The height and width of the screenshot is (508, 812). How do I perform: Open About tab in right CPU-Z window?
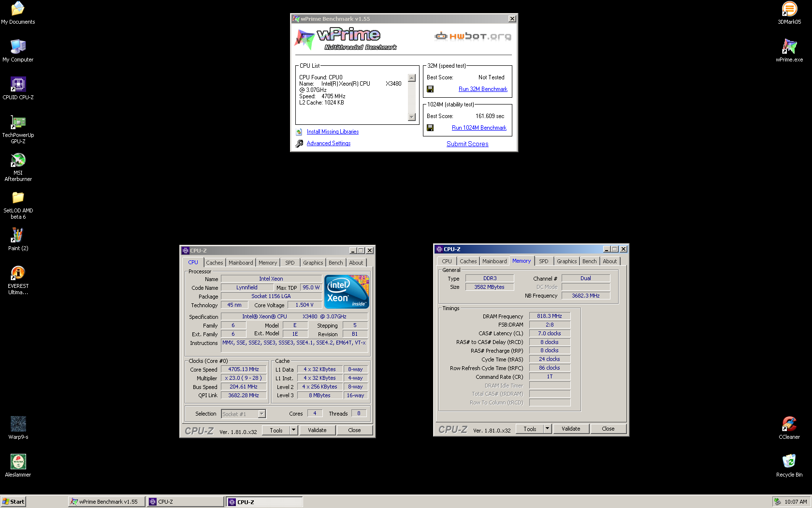pyautogui.click(x=610, y=261)
